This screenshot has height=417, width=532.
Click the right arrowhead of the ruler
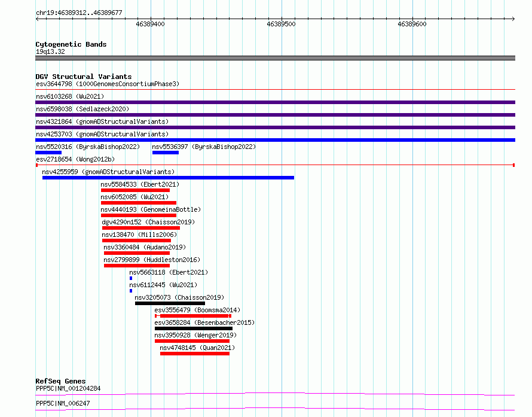[513, 19]
